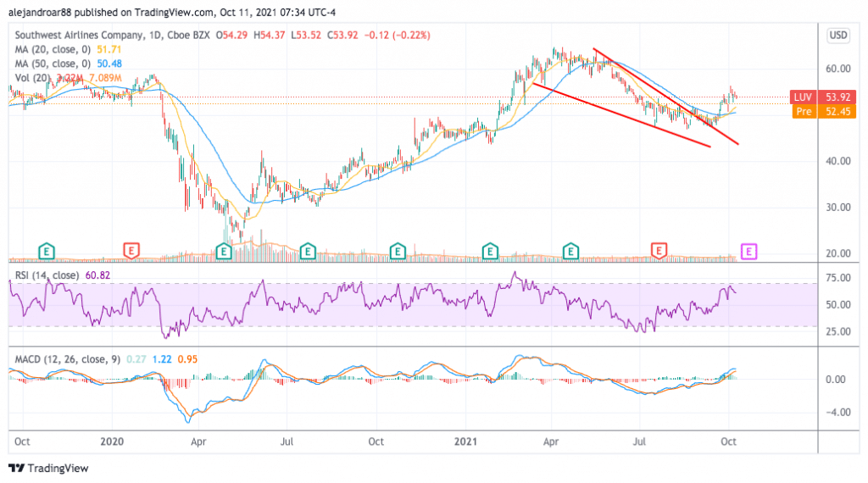Click the TradingView logo

click(x=48, y=468)
